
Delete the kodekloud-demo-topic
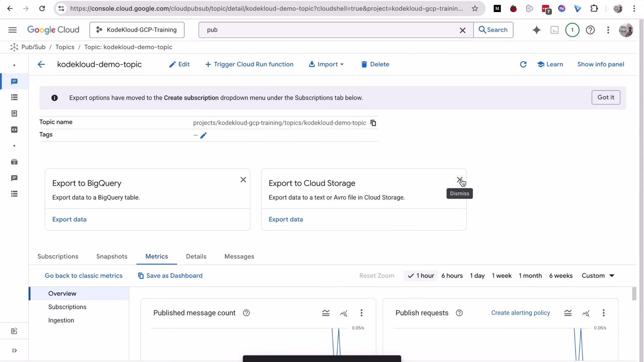(375, 64)
